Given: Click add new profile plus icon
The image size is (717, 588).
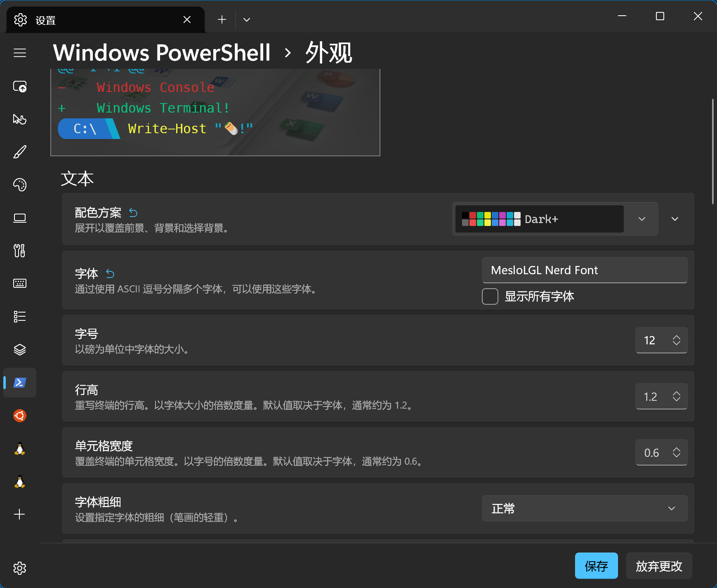Looking at the screenshot, I should [20, 514].
